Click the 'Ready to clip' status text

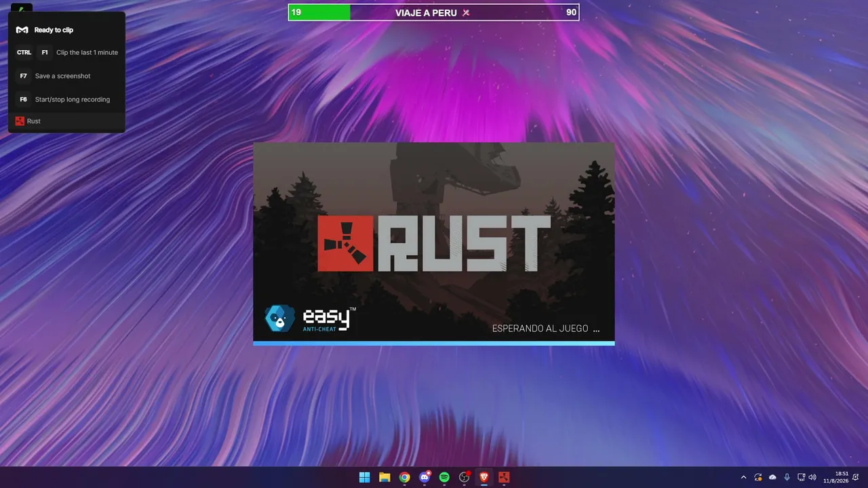(54, 30)
